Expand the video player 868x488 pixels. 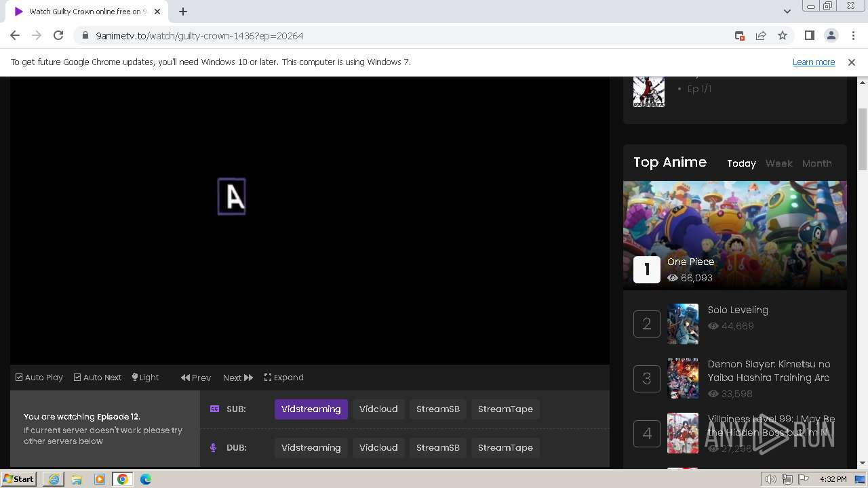(284, 378)
